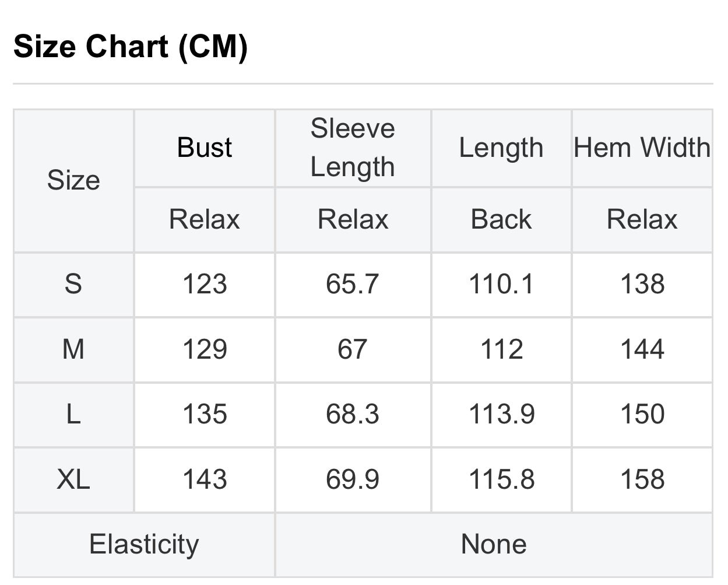Viewport: 728px width, 585px height.
Task: Select the M size row label
Action: point(73,349)
